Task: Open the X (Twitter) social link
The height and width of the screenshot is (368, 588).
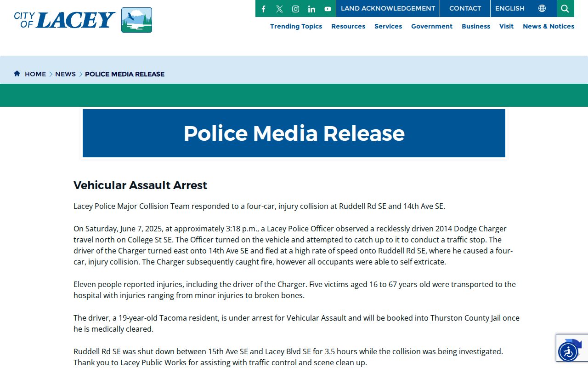Action: pos(279,9)
